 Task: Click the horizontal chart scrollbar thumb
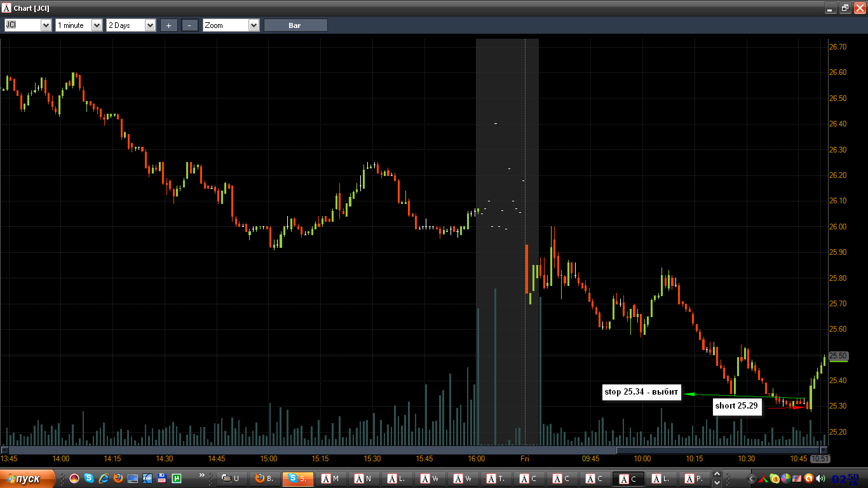[718, 450]
